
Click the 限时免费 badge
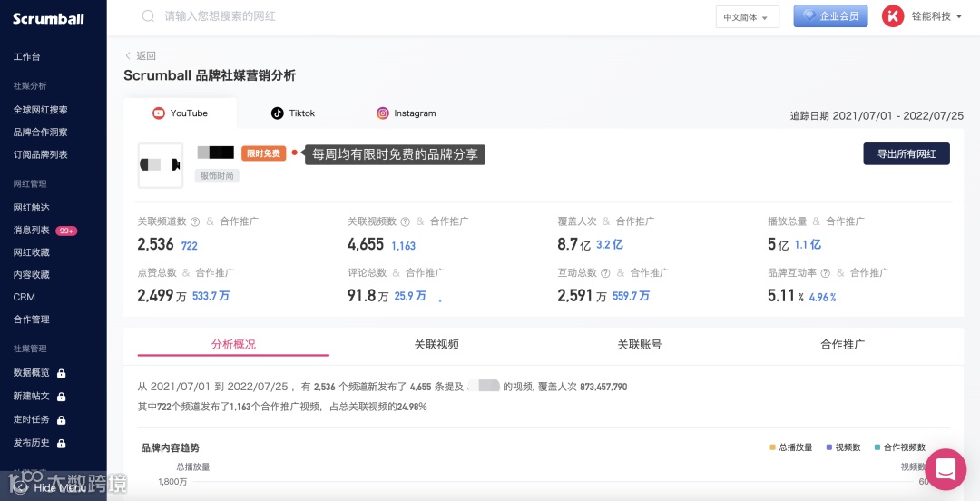point(263,153)
